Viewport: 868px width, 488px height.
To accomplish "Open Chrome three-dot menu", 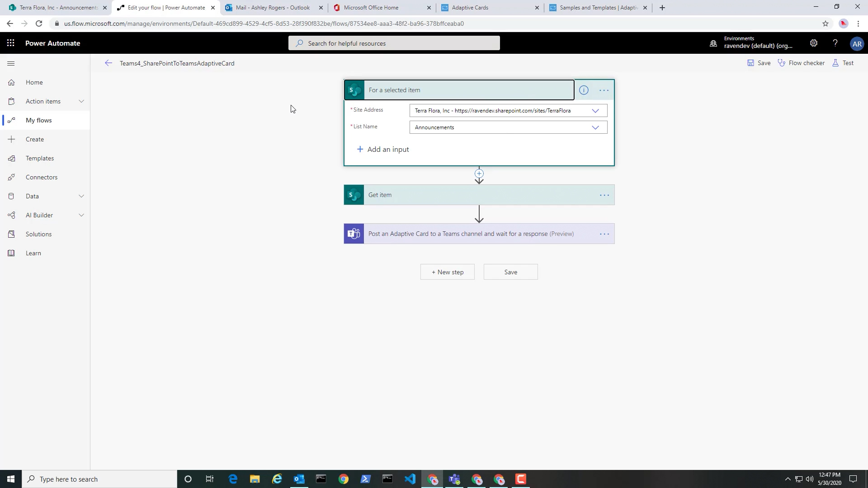I will point(858,23).
